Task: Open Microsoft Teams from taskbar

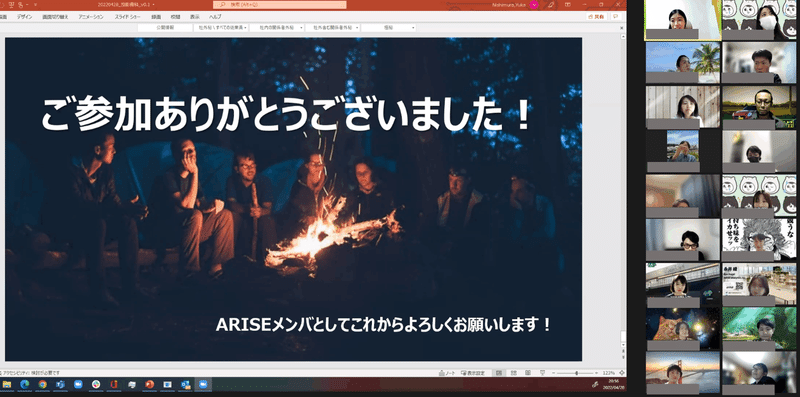Action: coord(60,385)
